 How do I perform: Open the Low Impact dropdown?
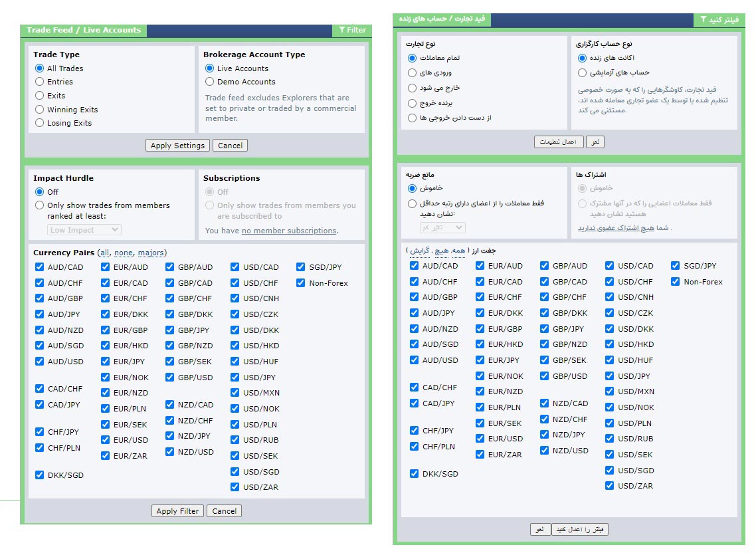84,230
